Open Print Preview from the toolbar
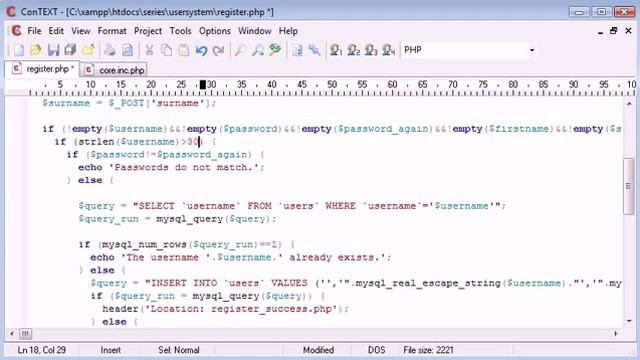 tap(127, 50)
